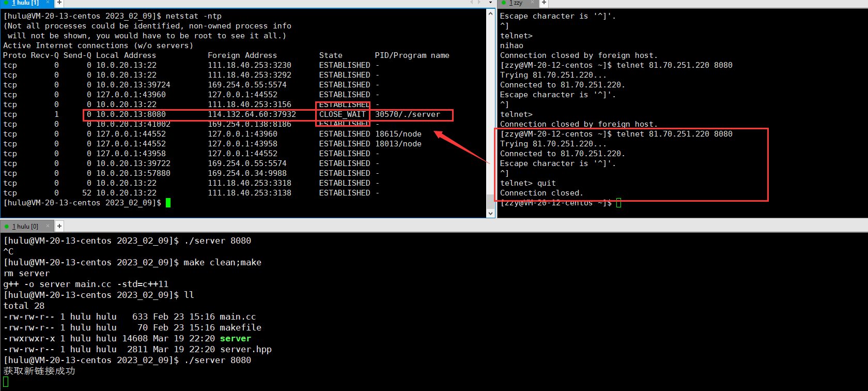Viewport: 868px width, 391px height.
Task: Click local address '10.0.20.13:39724'
Action: [x=133, y=85]
